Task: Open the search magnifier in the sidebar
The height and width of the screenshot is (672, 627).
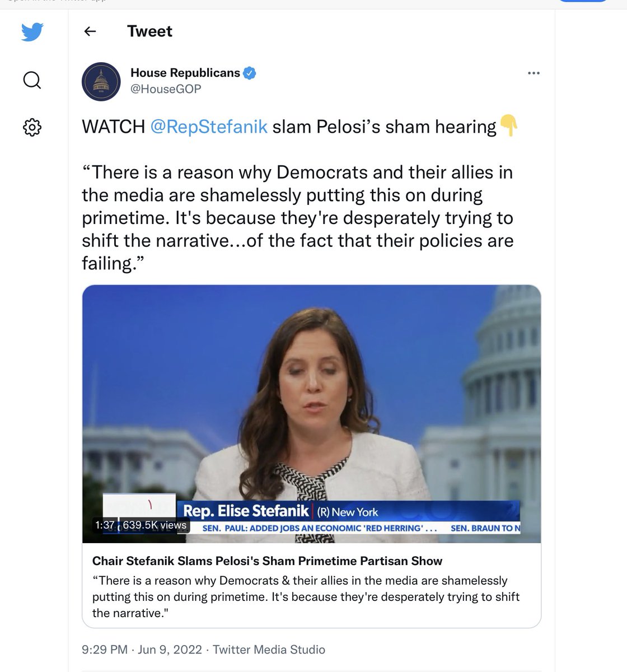Action: coord(32,80)
